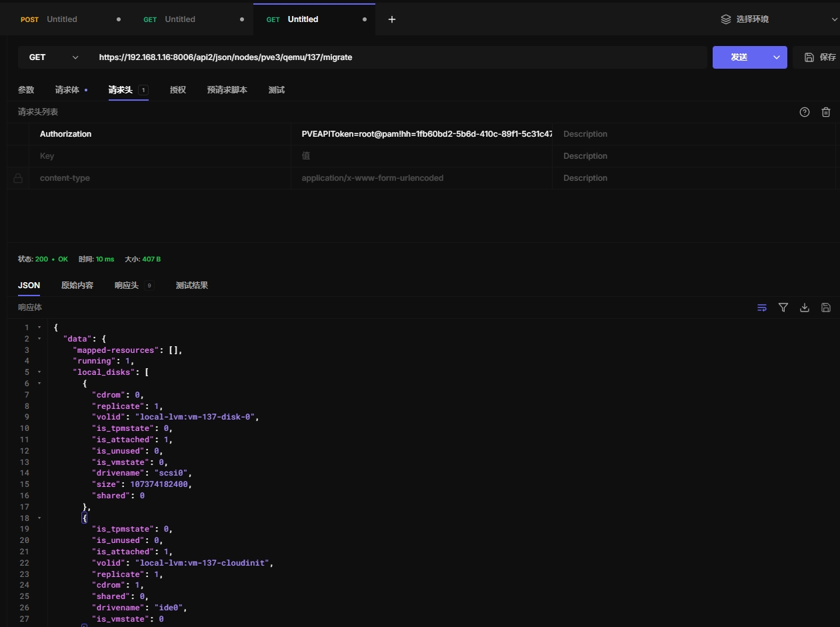This screenshot has height=627, width=840.
Task: Open the GET method dropdown
Action: 53,57
